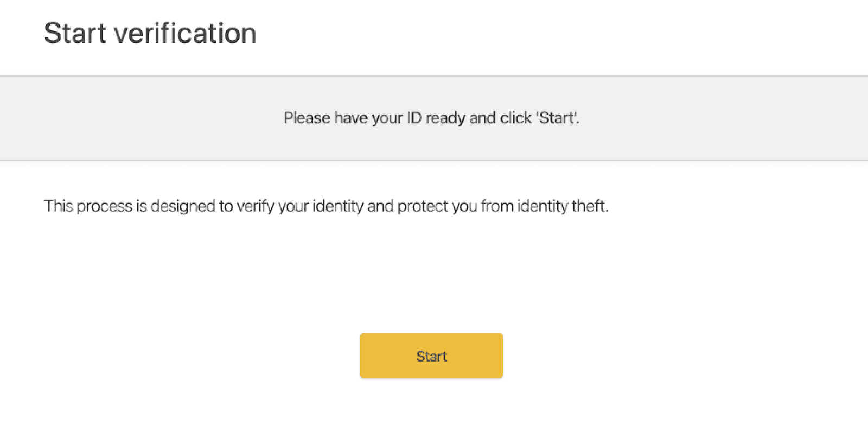Click the yellow Start button

[x=431, y=356]
